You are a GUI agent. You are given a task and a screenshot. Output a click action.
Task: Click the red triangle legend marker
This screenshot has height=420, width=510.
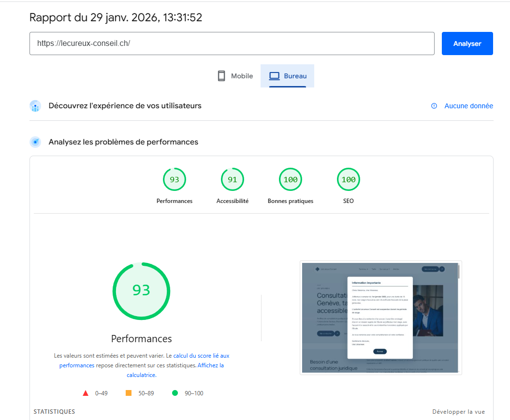(86, 393)
